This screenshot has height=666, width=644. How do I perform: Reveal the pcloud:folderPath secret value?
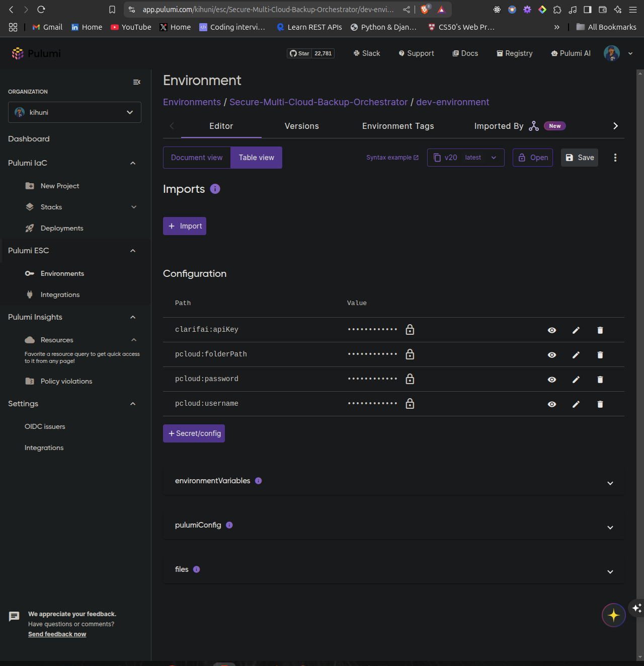point(552,355)
